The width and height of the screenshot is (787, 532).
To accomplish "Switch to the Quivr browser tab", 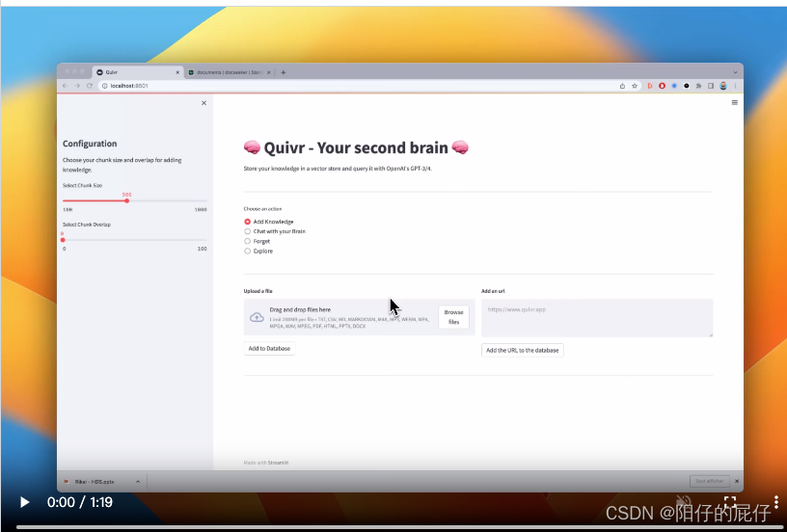I will [137, 72].
